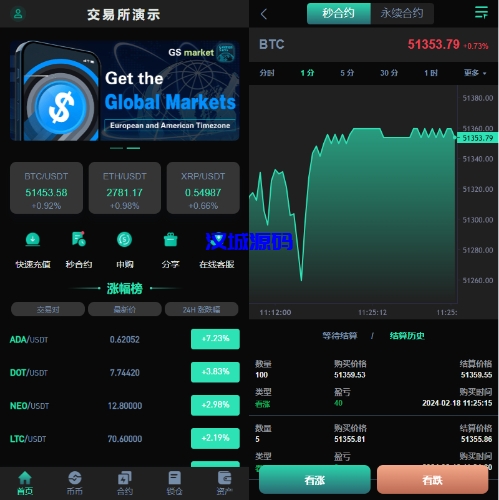
Task: Open the ADA/USDT row
Action: pos(125,339)
